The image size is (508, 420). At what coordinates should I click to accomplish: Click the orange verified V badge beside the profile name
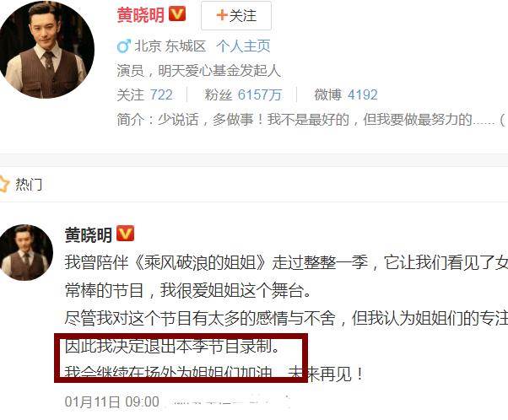pyautogui.click(x=177, y=14)
